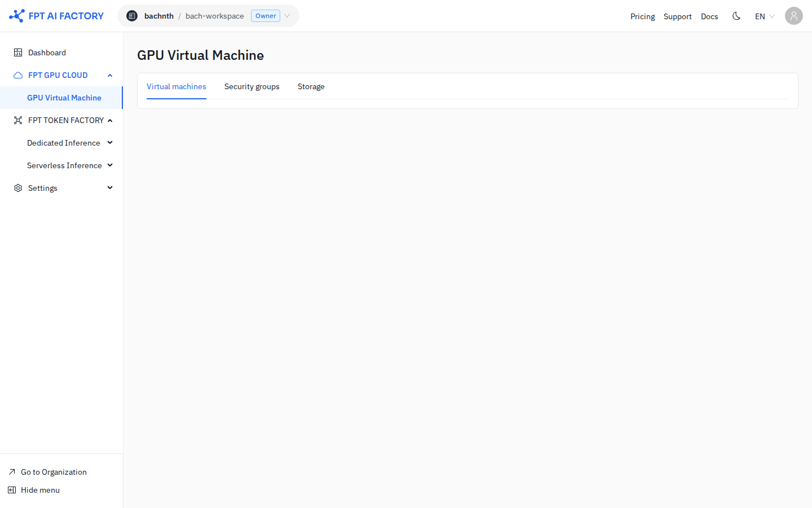
Task: Switch to the Virtual machines tab
Action: (x=176, y=86)
